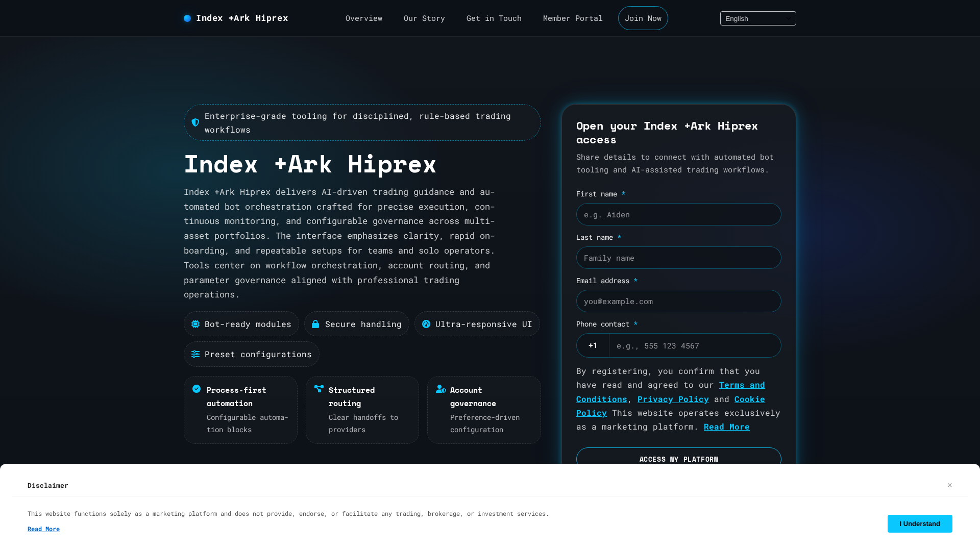Screen dimensions: 980x551
Task: Open the English language dropdown
Action: (x=758, y=18)
